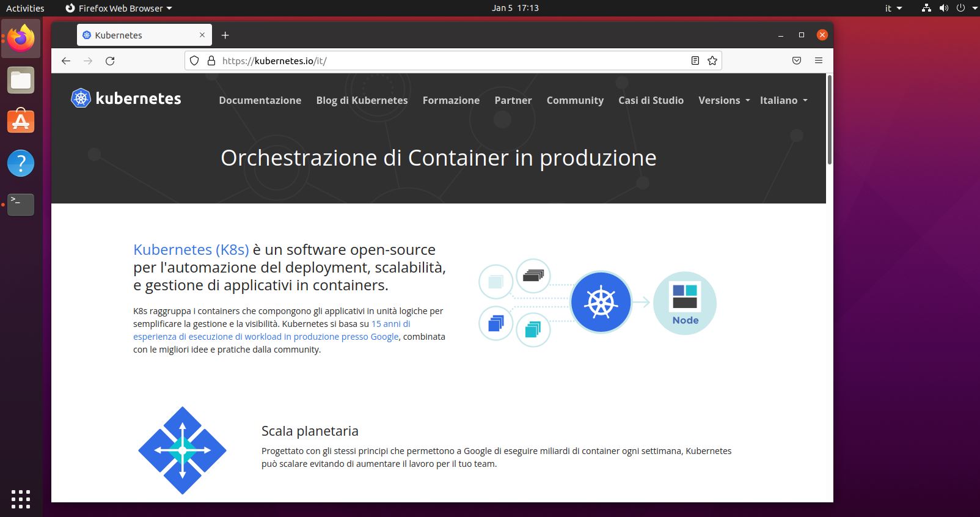Click the Kubernetes logo in site header

[126, 98]
